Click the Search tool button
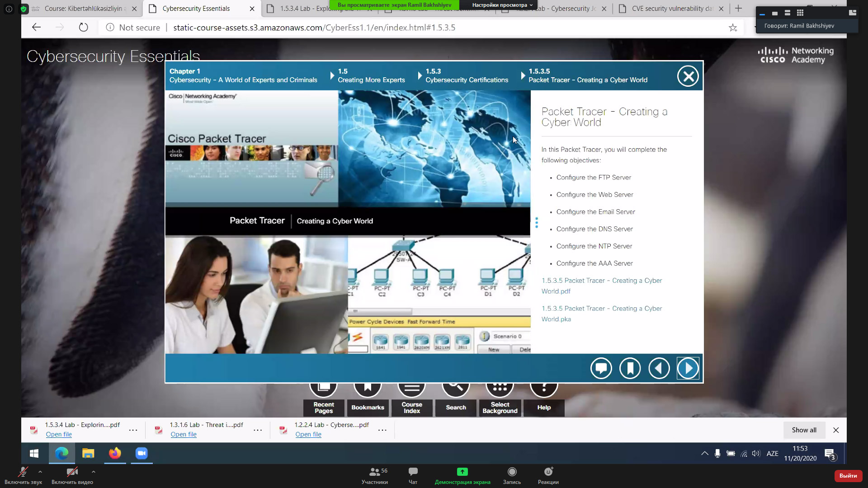The image size is (868, 488). tap(455, 407)
